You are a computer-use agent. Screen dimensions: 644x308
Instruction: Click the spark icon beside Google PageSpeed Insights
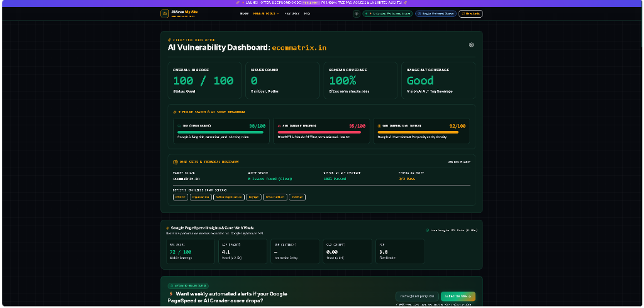[167, 228]
